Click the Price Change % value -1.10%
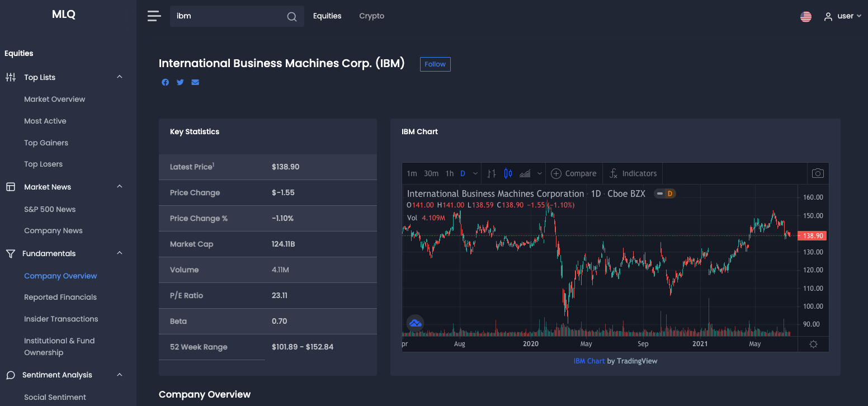Viewport: 868px width, 406px height. [x=282, y=218]
